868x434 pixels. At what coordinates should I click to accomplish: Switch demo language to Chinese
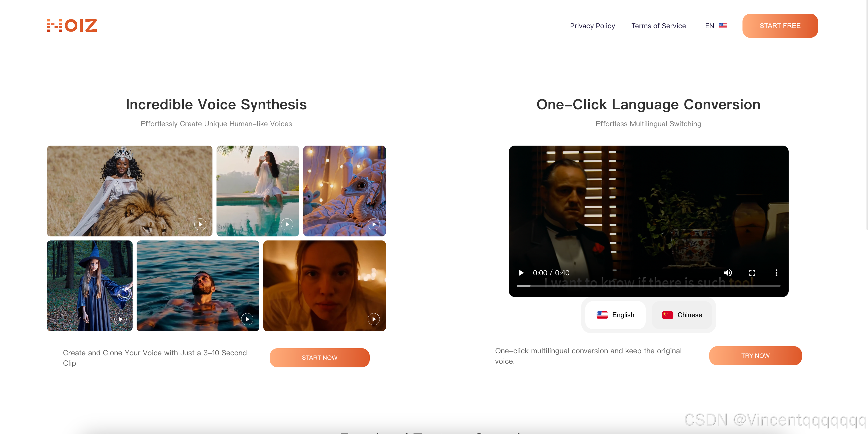coord(682,315)
